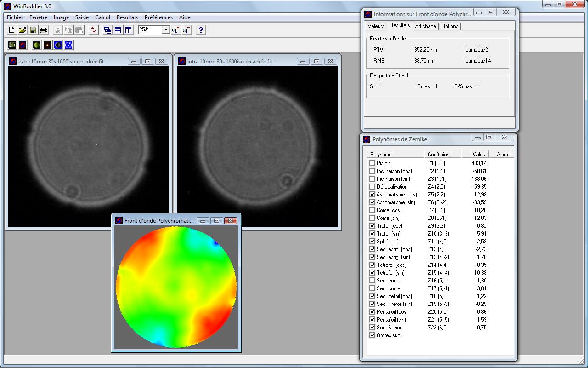Click the Print toolbar icon
The width and height of the screenshot is (588, 368).
(x=44, y=30)
